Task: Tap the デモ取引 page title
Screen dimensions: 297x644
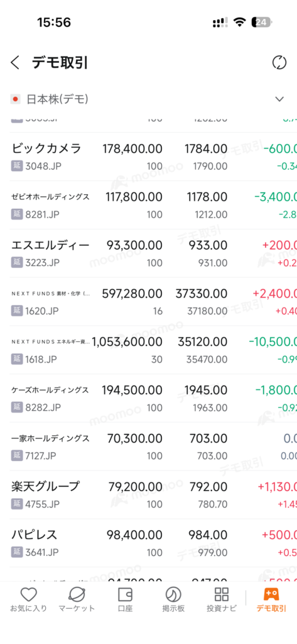Action: click(x=60, y=63)
